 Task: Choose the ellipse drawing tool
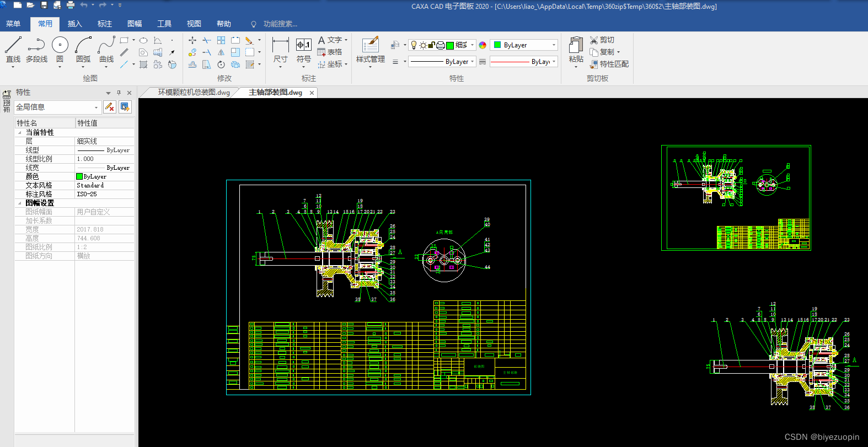pos(143,40)
